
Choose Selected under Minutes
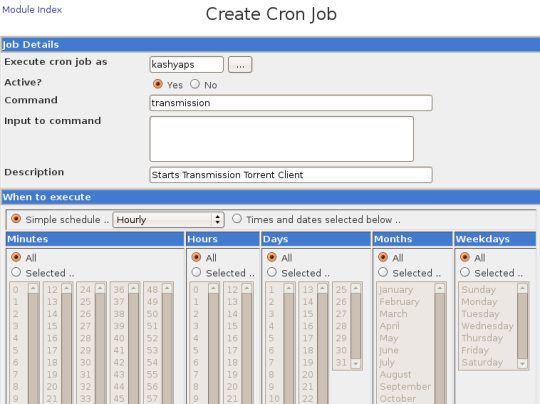16,272
